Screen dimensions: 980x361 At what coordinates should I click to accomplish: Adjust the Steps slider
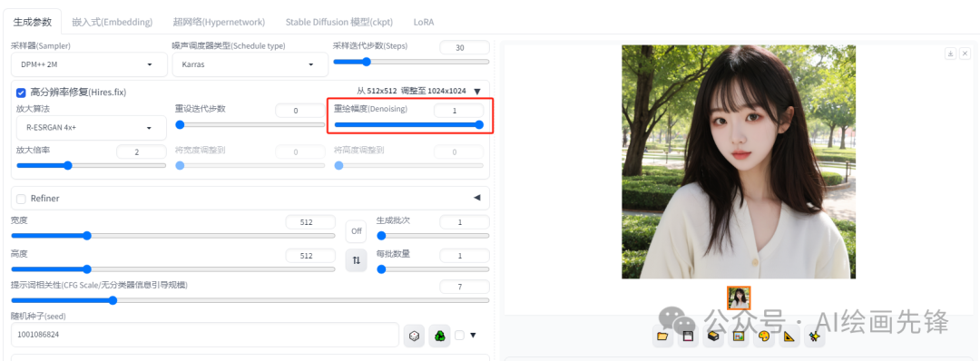click(411, 62)
